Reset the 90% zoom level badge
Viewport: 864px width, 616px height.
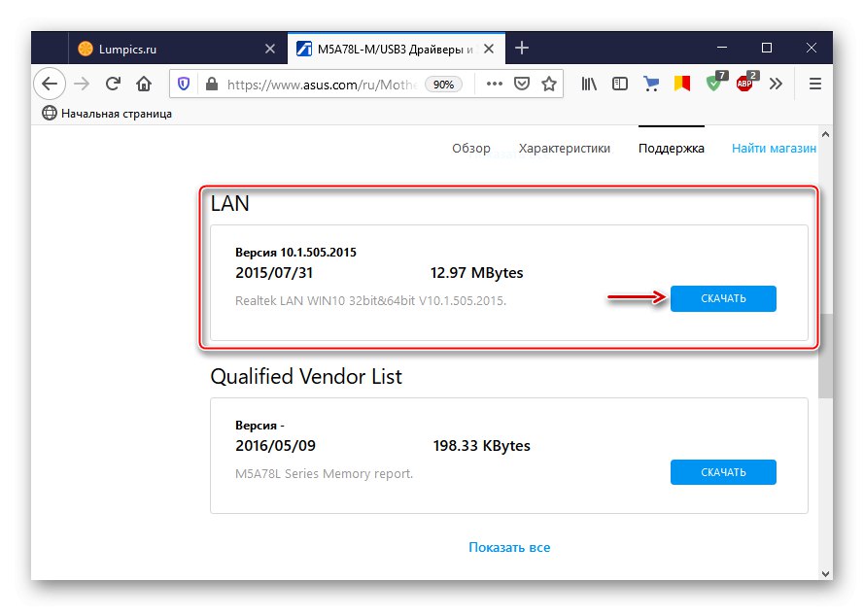[x=443, y=85]
